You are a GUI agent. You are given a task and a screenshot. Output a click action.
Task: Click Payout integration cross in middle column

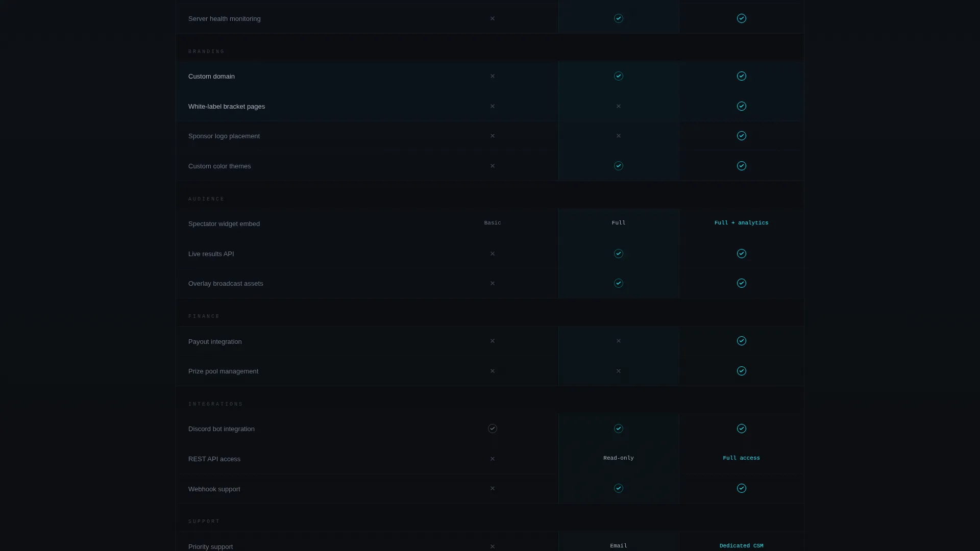[619, 341]
